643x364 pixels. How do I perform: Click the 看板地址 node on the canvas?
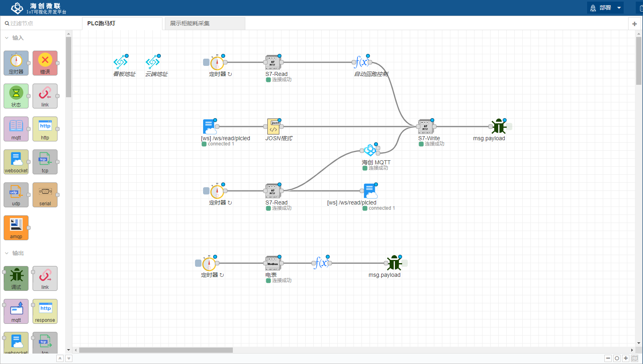click(x=121, y=62)
